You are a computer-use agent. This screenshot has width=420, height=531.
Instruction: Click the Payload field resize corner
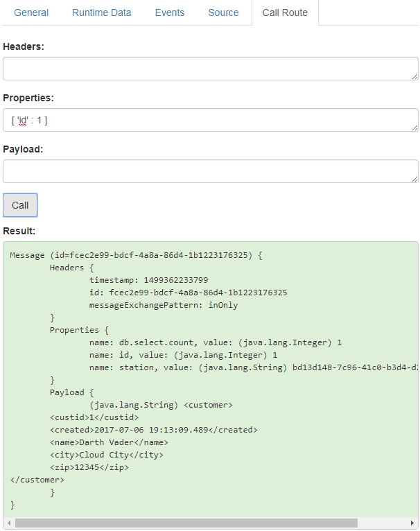point(414,179)
